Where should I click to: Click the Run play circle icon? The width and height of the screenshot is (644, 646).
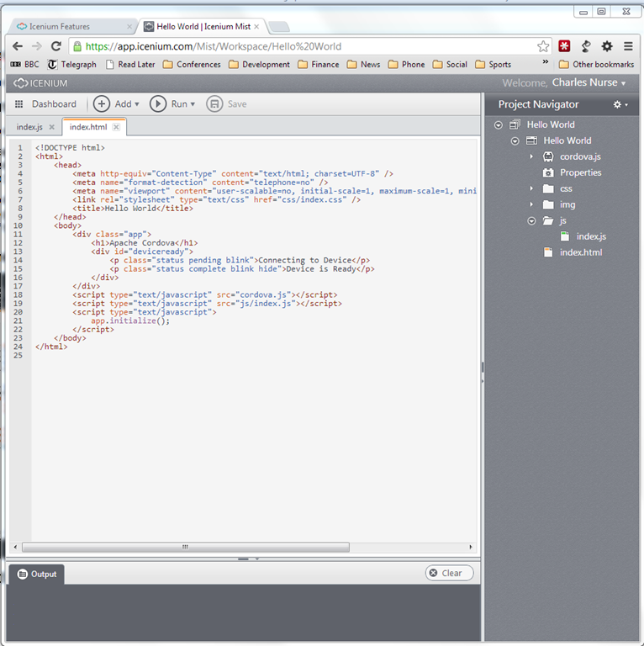point(158,103)
